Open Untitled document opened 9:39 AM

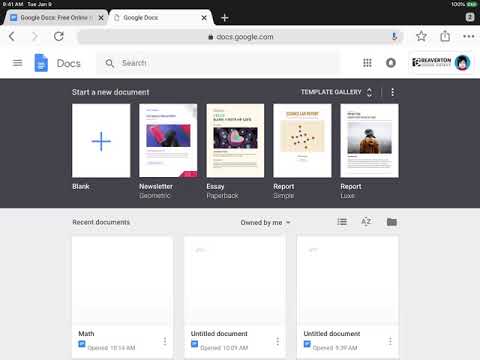[348, 281]
